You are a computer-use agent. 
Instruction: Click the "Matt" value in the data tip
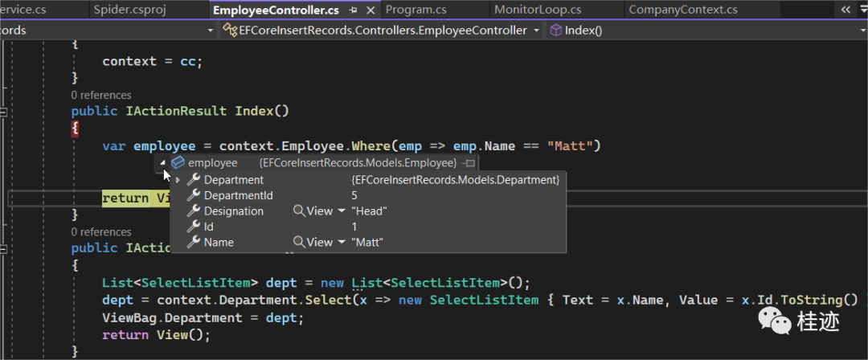coord(367,242)
